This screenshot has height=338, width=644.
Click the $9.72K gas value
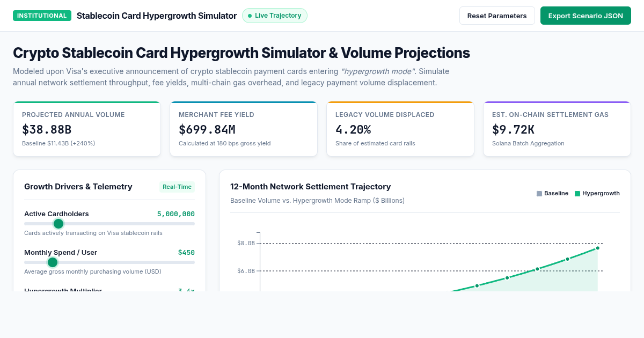point(513,129)
